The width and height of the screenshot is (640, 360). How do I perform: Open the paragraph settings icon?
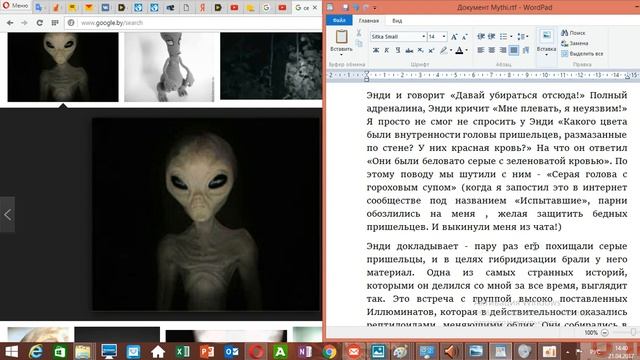point(526,50)
